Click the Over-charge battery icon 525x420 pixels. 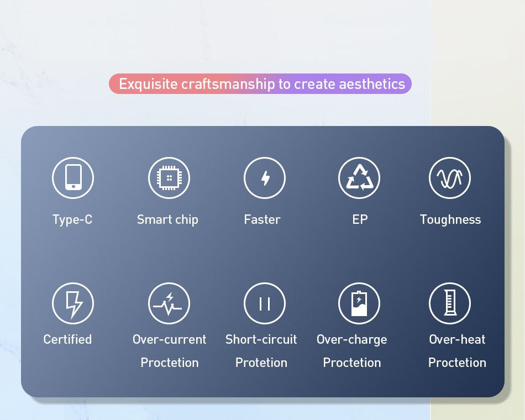(x=359, y=303)
